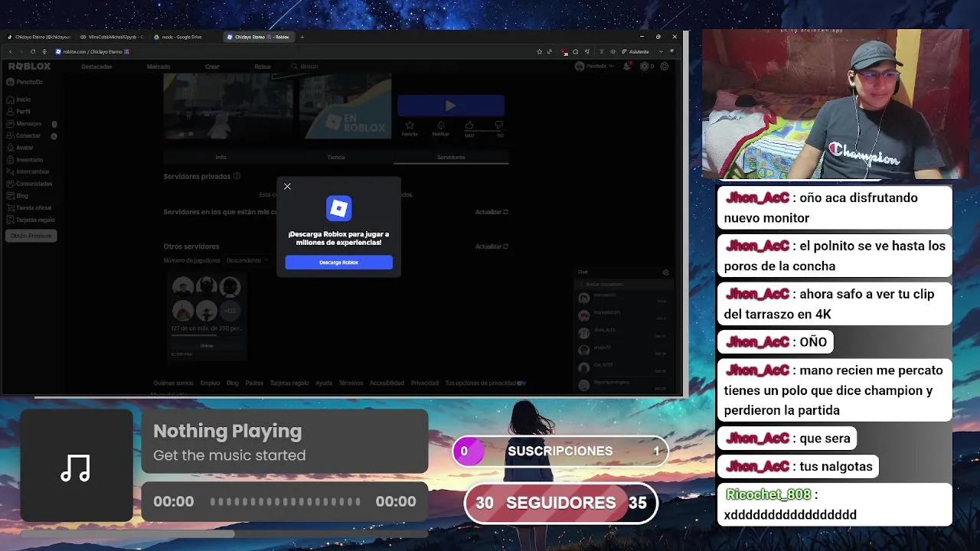Viewport: 980px width, 551px height.
Task: Switch to the Google Drive browser tab
Action: (184, 37)
